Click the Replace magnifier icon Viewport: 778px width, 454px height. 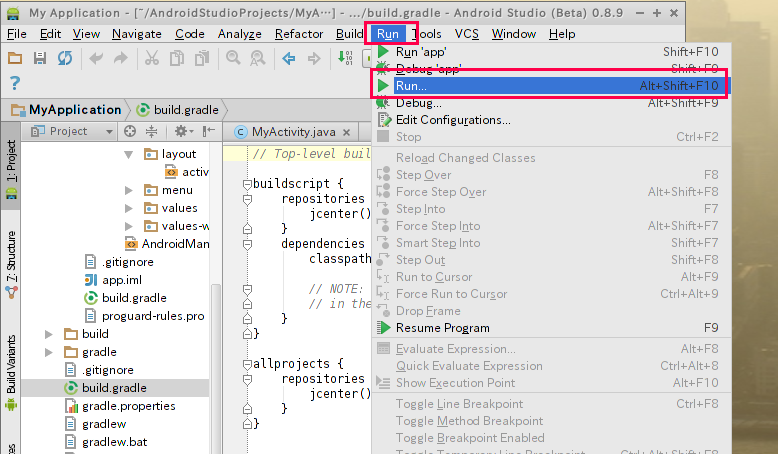(258, 58)
